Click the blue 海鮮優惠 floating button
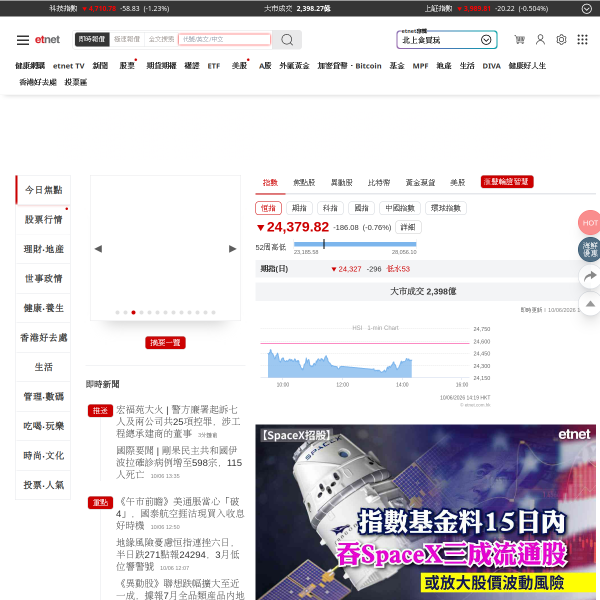 (x=589, y=249)
